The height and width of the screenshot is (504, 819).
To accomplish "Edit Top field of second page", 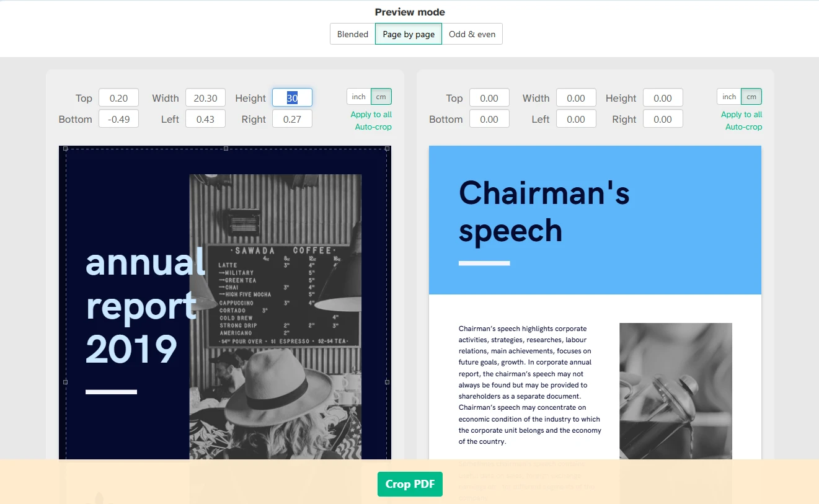I will 489,98.
